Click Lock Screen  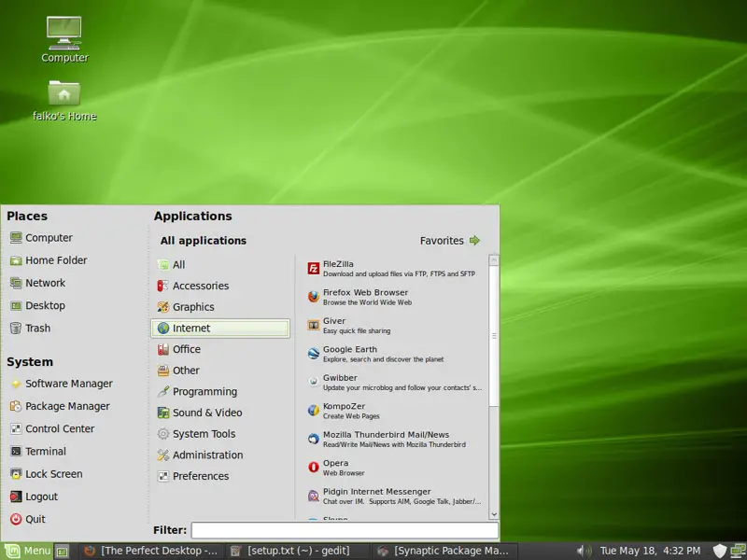(46, 474)
